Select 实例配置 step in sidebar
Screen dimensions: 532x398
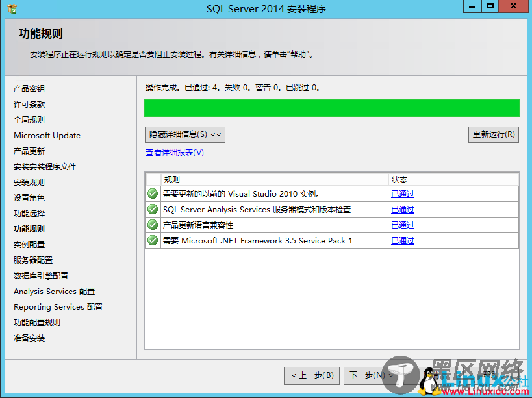coord(29,244)
